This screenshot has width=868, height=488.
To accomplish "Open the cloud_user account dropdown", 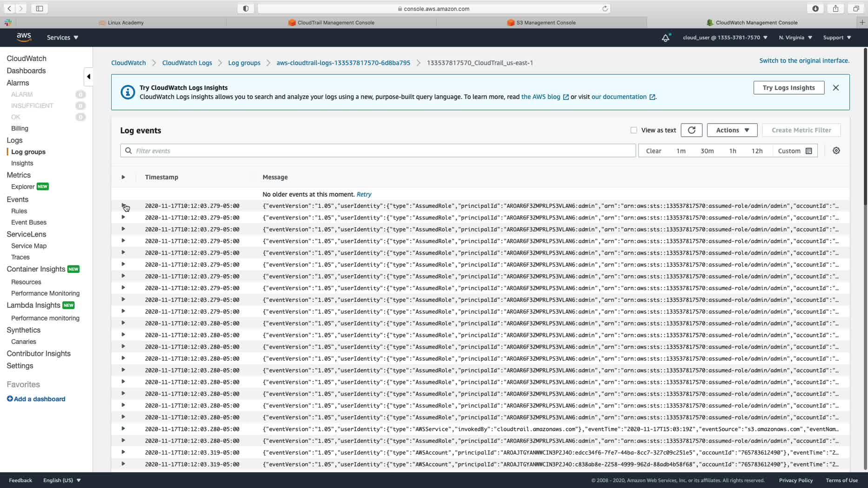I will coord(725,38).
